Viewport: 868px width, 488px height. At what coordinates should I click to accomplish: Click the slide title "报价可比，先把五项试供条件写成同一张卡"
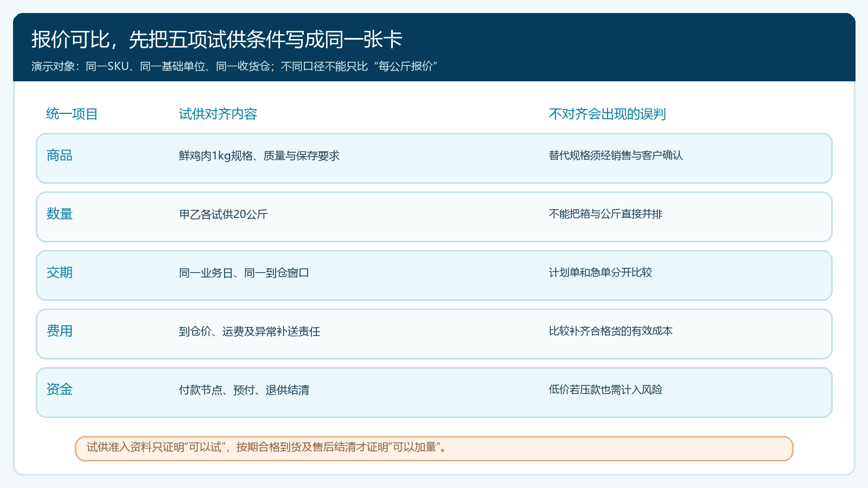[216, 40]
